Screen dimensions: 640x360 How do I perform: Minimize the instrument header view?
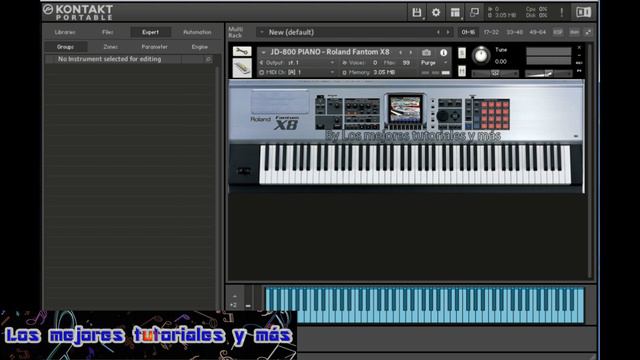click(579, 55)
